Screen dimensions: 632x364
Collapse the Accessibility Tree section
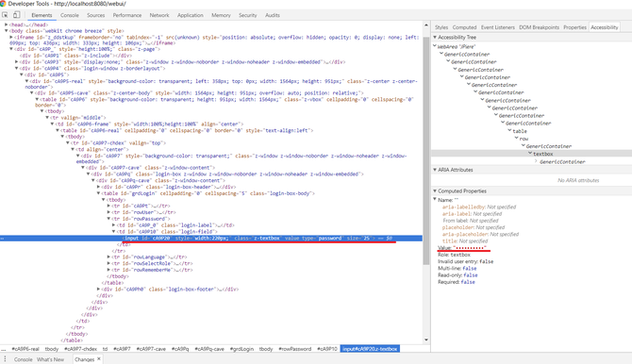tap(435, 37)
